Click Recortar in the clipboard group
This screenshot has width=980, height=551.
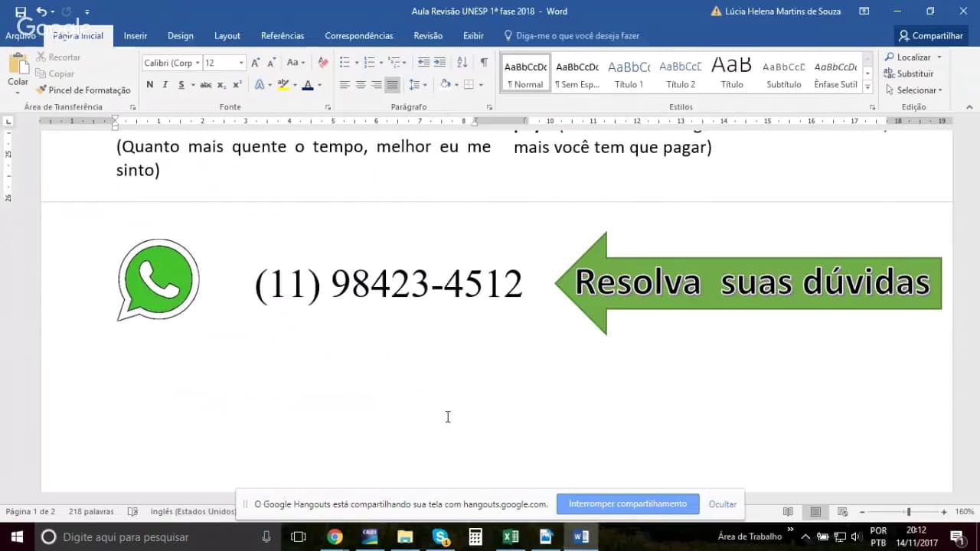58,57
